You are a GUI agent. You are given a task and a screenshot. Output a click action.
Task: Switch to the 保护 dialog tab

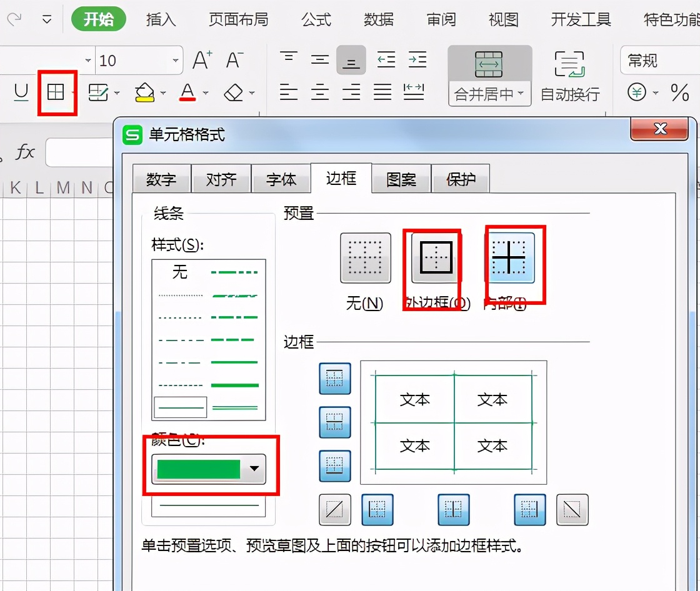[461, 179]
